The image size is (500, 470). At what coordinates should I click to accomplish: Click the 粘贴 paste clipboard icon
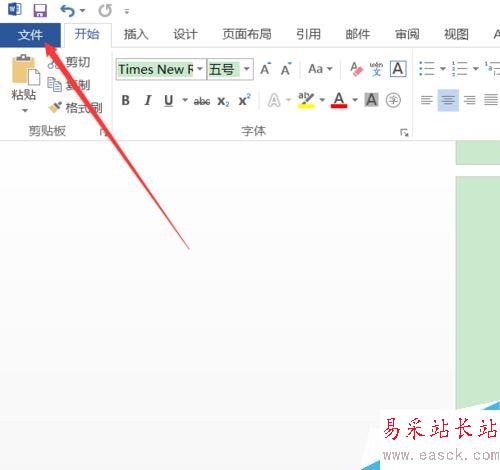coord(25,69)
